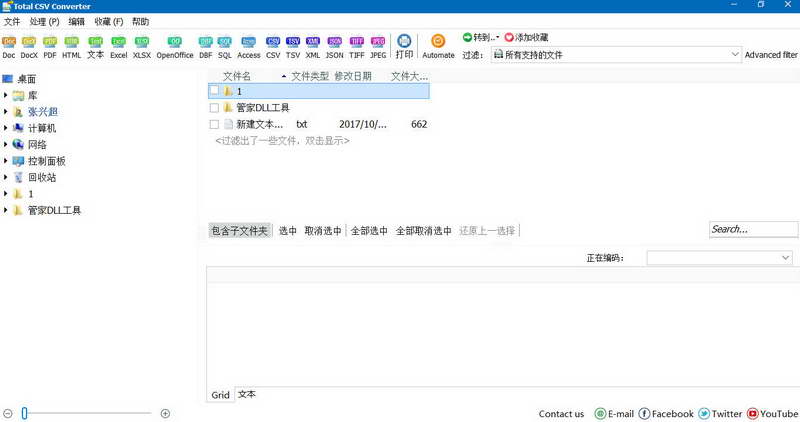Open the 正在编码 encoding dropdown
The width and height of the screenshot is (800, 422).
pyautogui.click(x=720, y=258)
